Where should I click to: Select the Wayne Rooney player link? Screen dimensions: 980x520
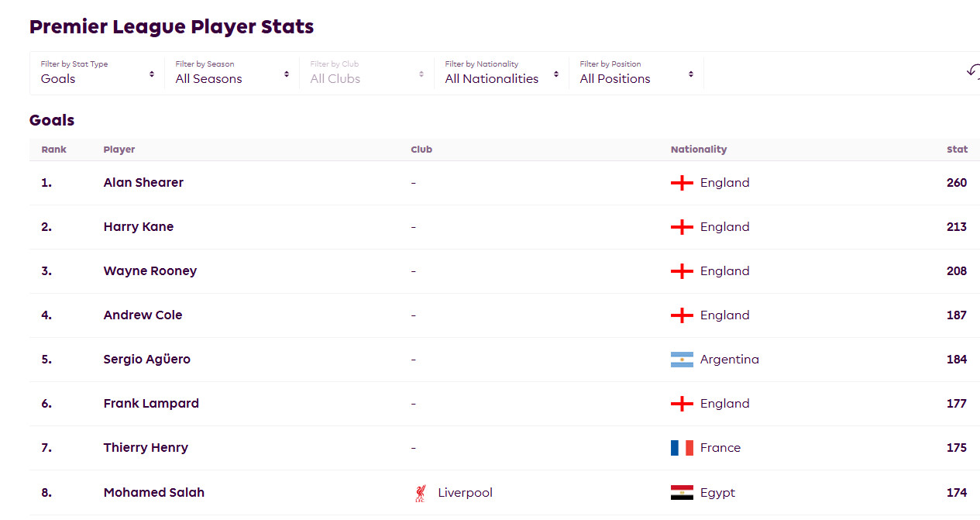pos(150,271)
